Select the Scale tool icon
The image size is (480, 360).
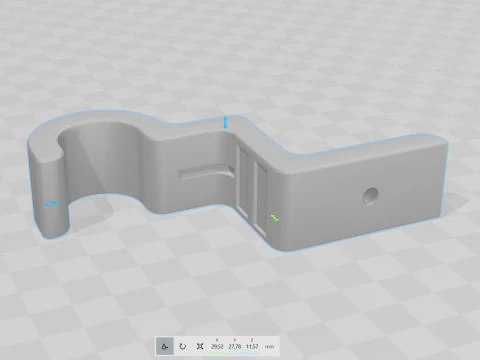(x=200, y=346)
